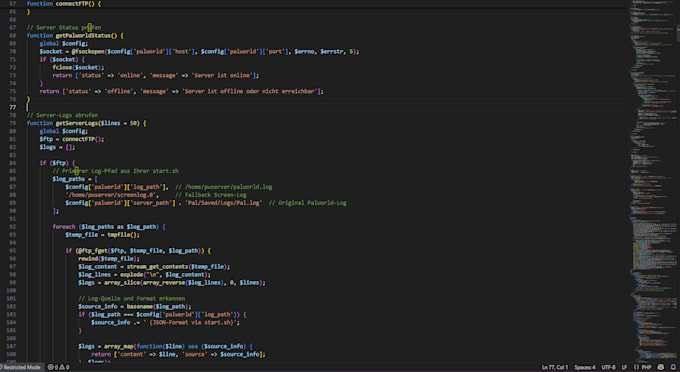Click the 'array_slice(array_reverse' line

[x=172, y=282]
